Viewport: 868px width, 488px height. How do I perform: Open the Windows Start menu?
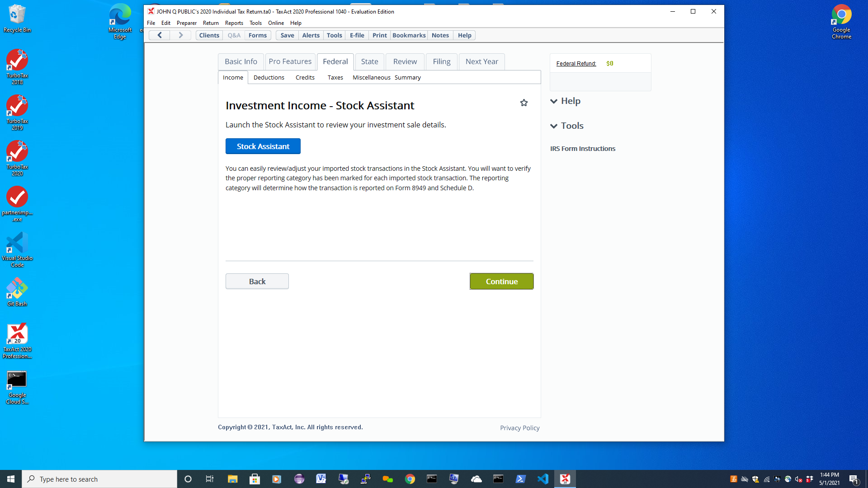point(11,479)
